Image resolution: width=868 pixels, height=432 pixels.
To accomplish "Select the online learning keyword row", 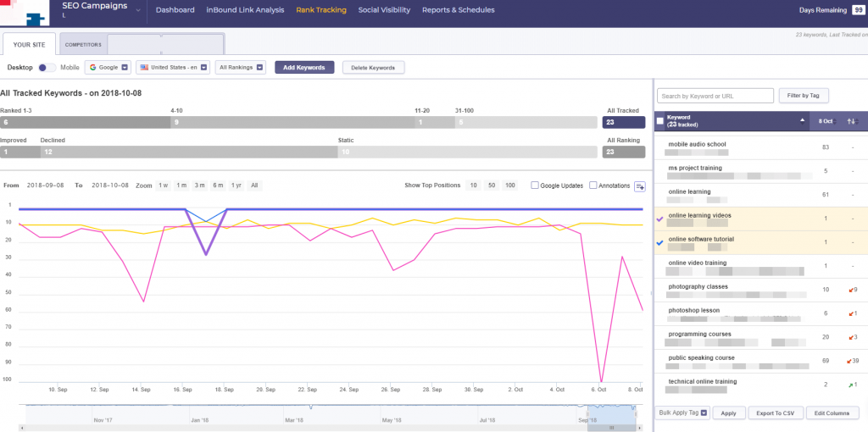I will [760, 196].
